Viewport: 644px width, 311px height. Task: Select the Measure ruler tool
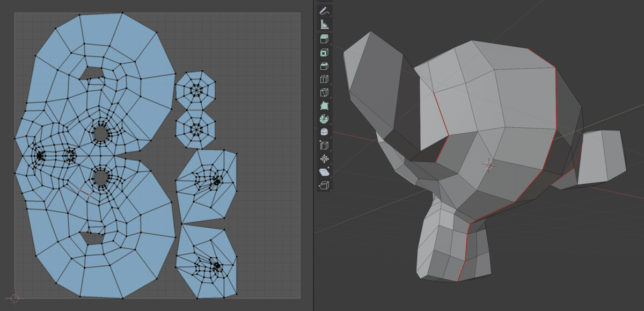tap(324, 24)
